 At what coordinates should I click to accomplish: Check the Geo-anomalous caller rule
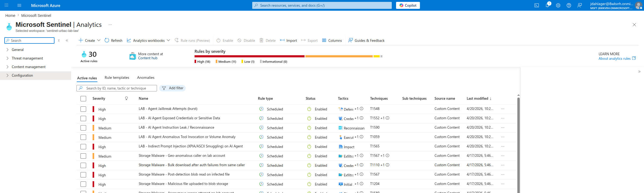83,156
